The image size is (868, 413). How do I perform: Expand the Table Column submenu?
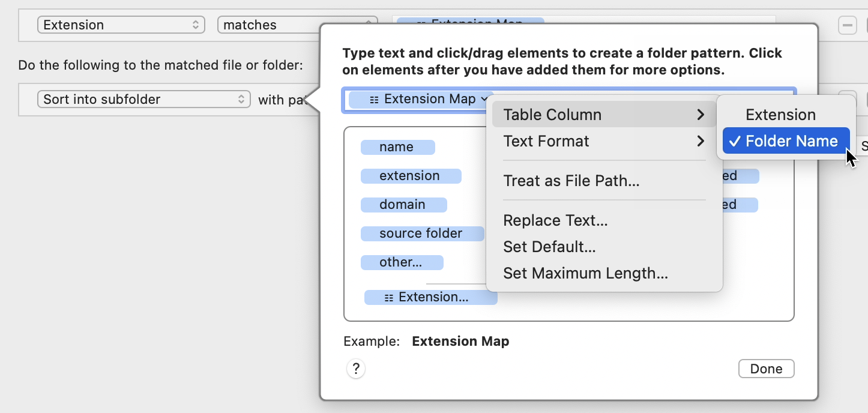pos(603,115)
